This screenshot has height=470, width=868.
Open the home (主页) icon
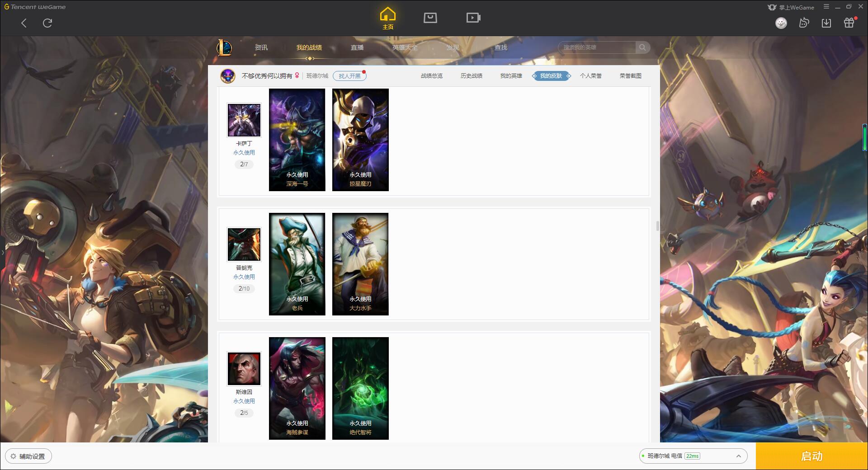[x=388, y=19]
